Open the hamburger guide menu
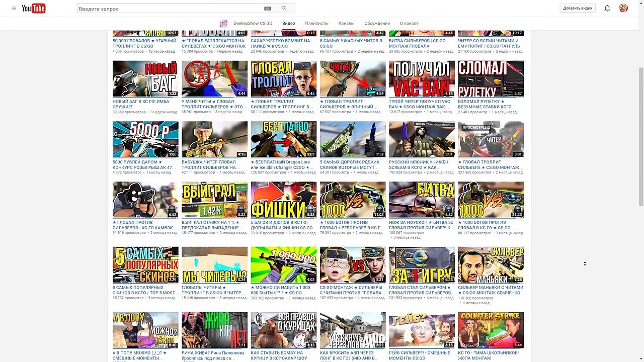 (14, 9)
